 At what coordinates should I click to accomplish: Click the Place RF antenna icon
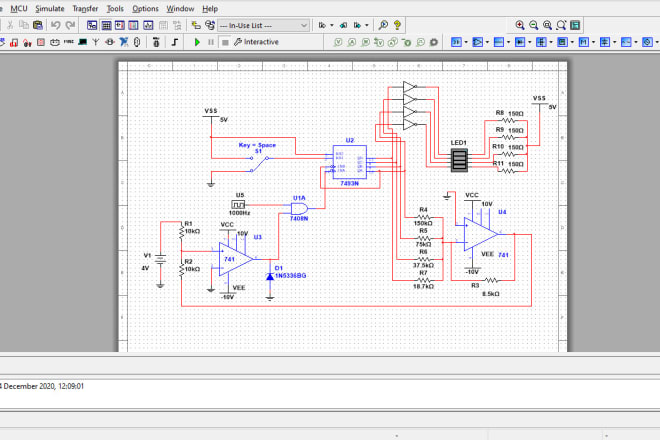tap(96, 42)
